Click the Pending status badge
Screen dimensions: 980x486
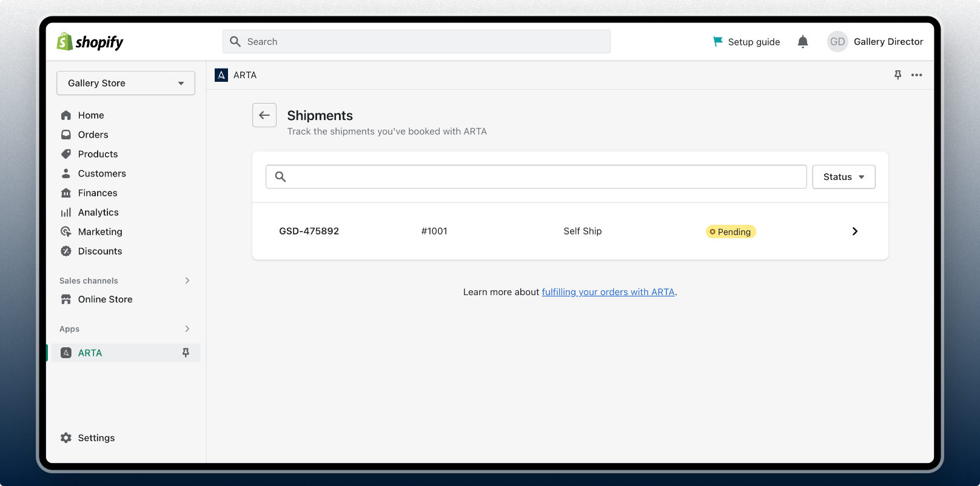coord(731,231)
